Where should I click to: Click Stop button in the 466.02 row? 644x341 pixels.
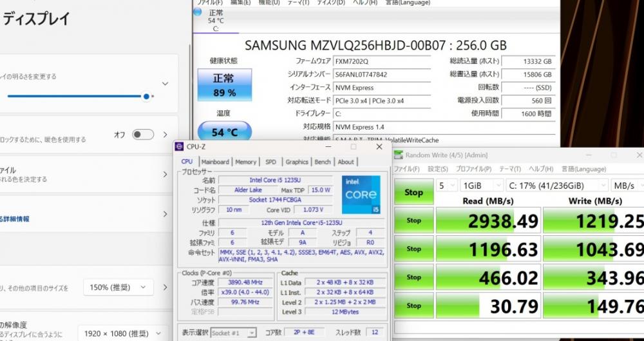413,277
